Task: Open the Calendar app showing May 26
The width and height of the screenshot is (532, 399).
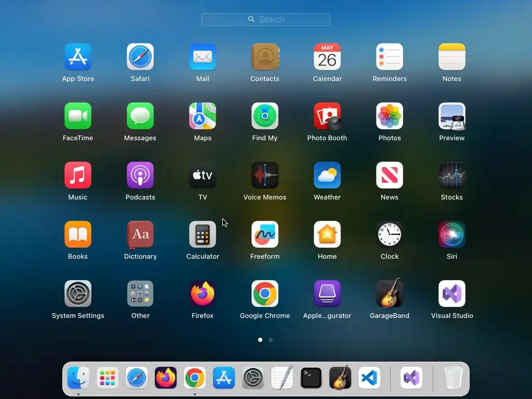Action: point(327,57)
